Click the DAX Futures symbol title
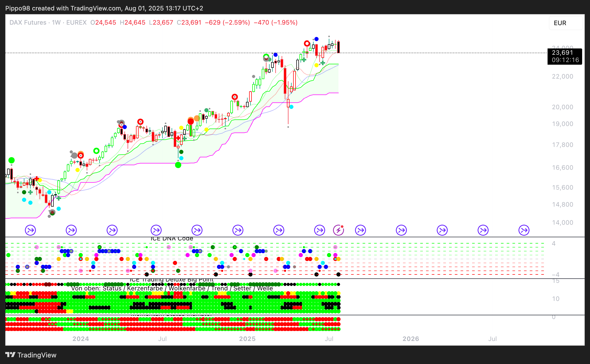Screen dimensions: 590x364 pos(28,23)
